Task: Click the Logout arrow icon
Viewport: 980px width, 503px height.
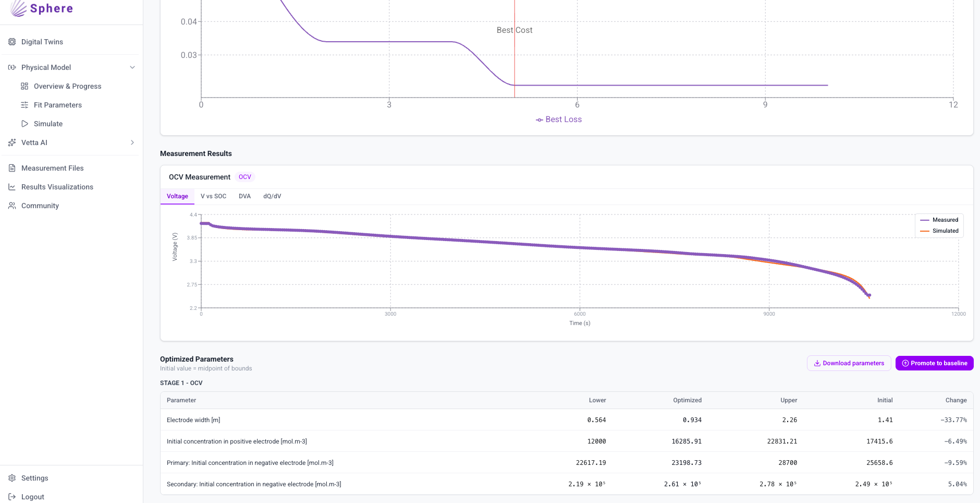Action: 12,497
